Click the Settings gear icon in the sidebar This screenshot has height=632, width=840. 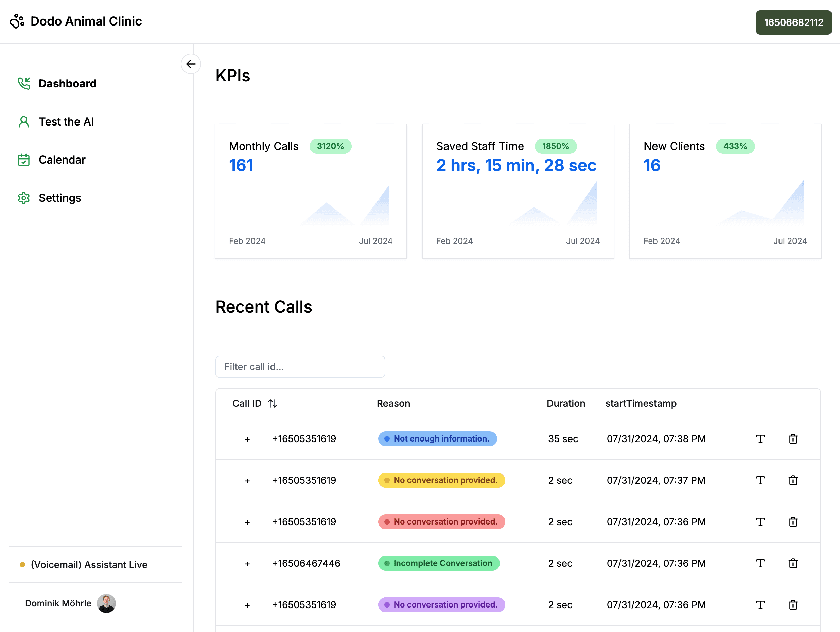click(23, 198)
